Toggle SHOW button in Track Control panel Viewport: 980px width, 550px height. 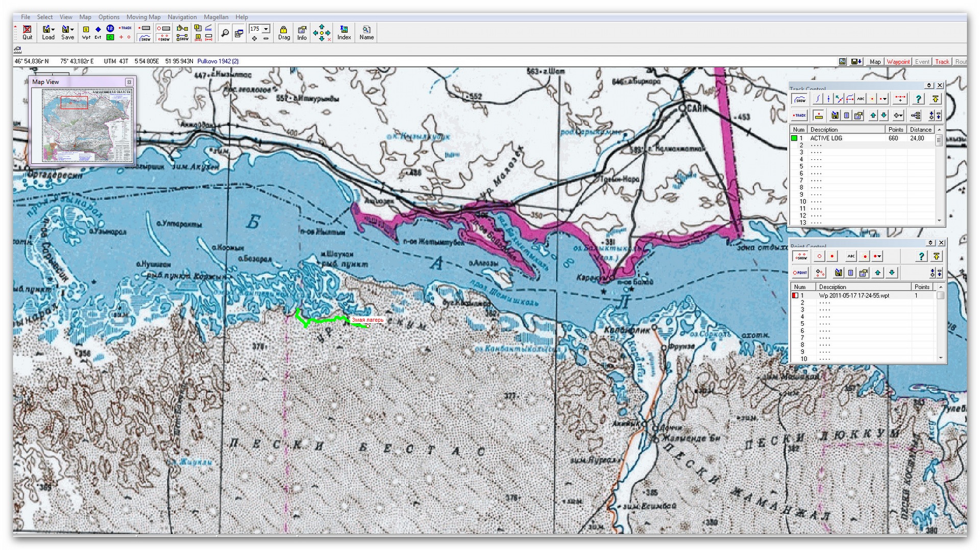[800, 99]
